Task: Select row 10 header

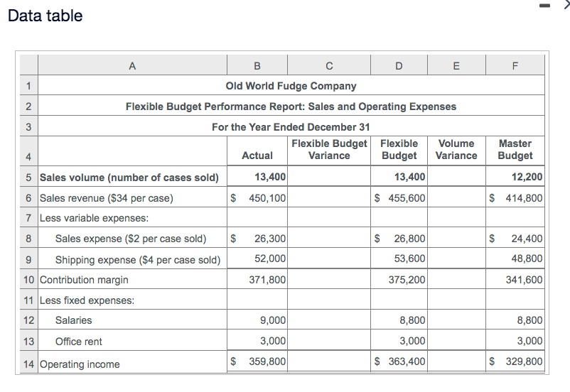Action: coord(28,280)
